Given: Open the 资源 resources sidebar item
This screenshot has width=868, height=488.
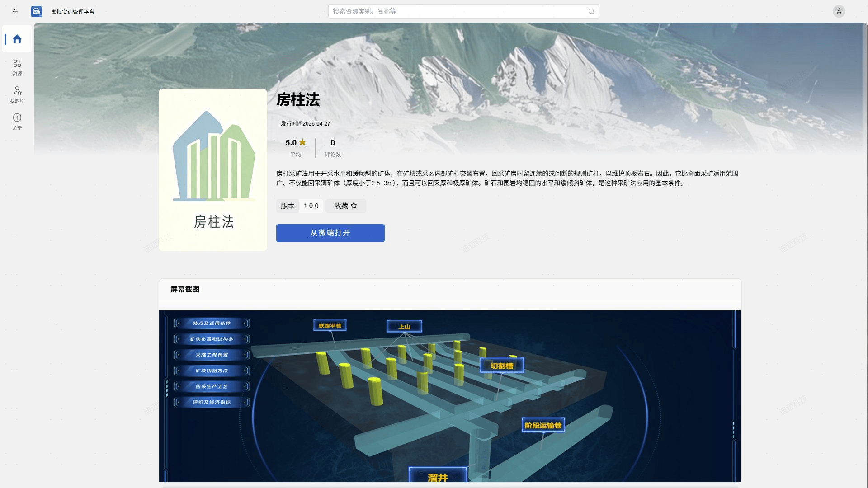Looking at the screenshot, I should coord(17,67).
